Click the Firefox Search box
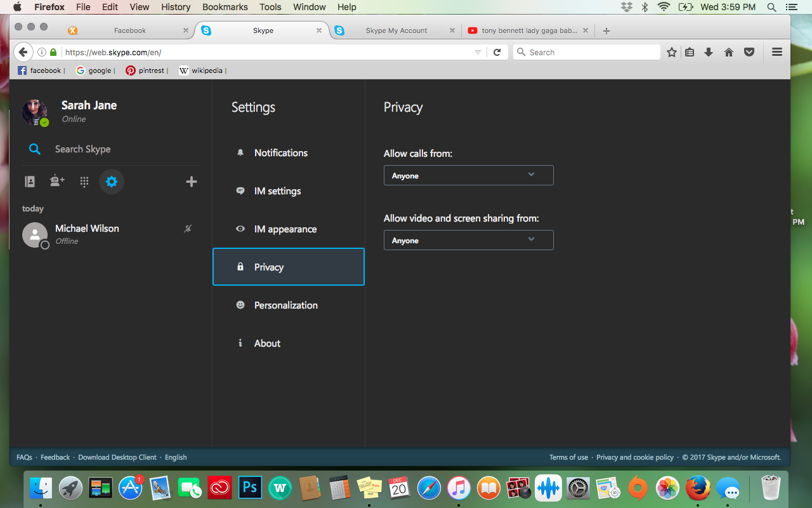The width and height of the screenshot is (812, 508). click(x=586, y=52)
